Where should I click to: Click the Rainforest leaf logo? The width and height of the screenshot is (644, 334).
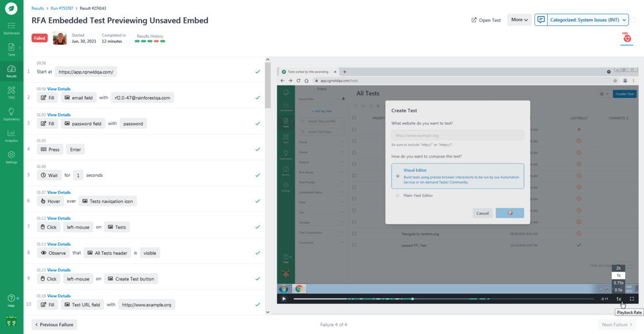click(11, 9)
